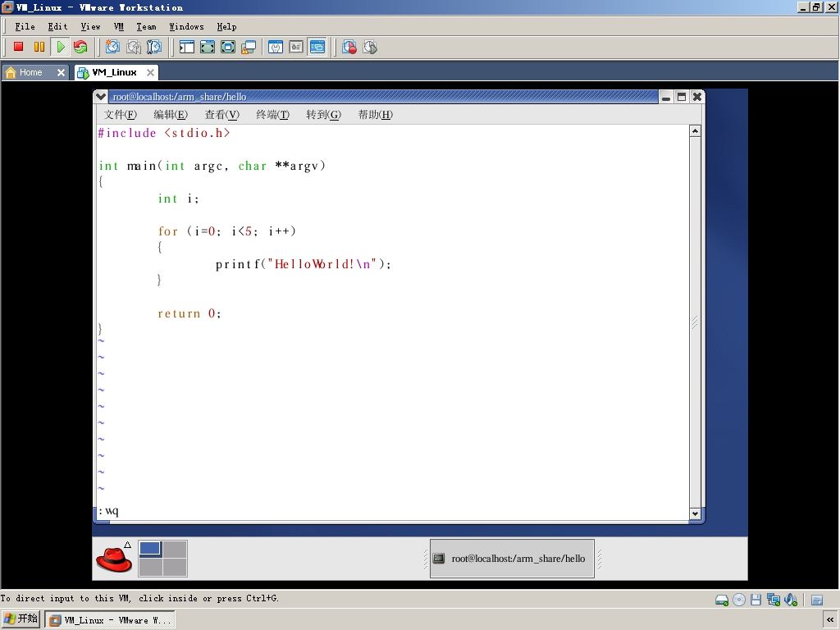
Task: Click the red Power Off toolbar icon
Action: point(18,47)
